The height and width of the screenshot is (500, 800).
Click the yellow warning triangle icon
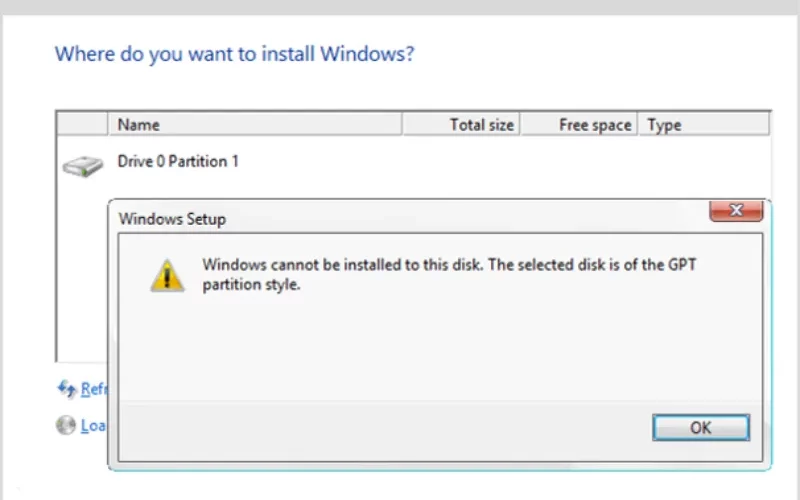click(167, 276)
